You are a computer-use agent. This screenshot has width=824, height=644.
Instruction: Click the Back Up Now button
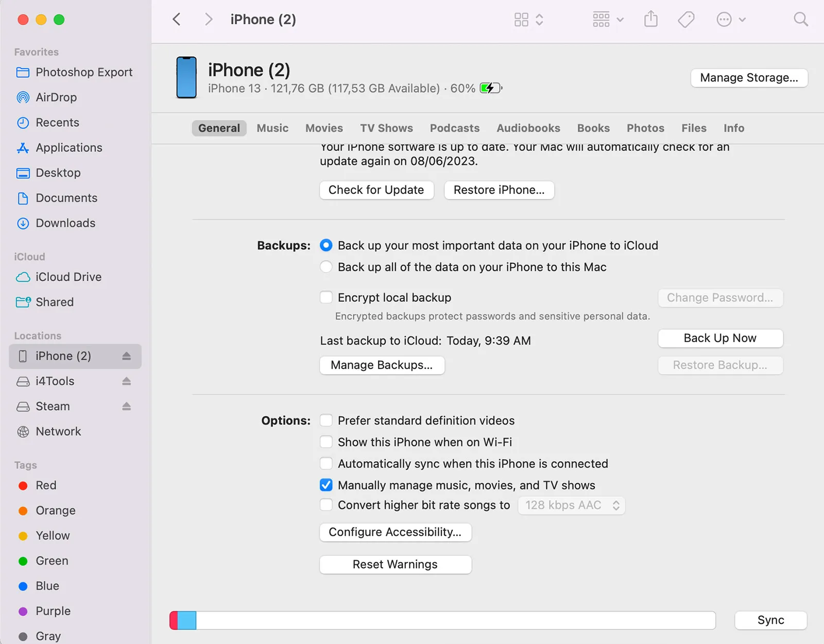point(720,338)
